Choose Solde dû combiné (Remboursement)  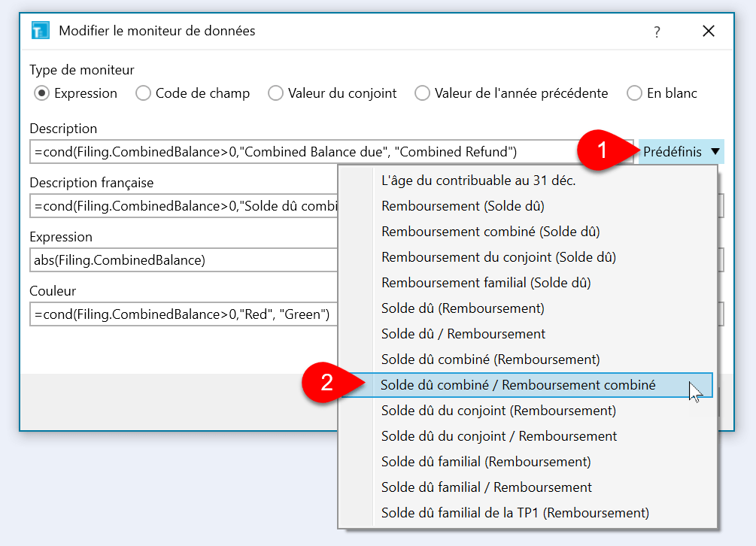click(x=527, y=359)
